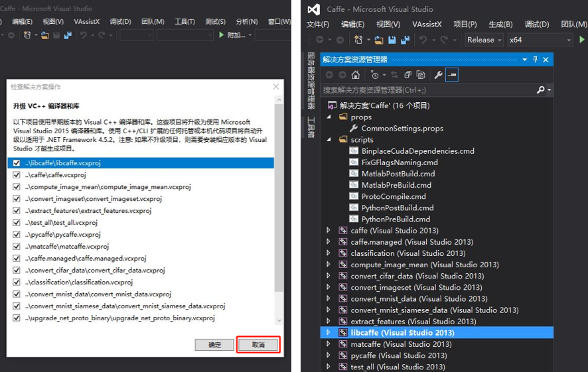Select the matcaffe (Visual Studio 2013) project

coord(401,344)
